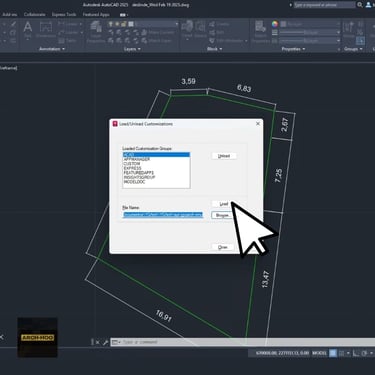Click the 2,67 dimension text
Screen dimensions: 375x375
point(285,124)
